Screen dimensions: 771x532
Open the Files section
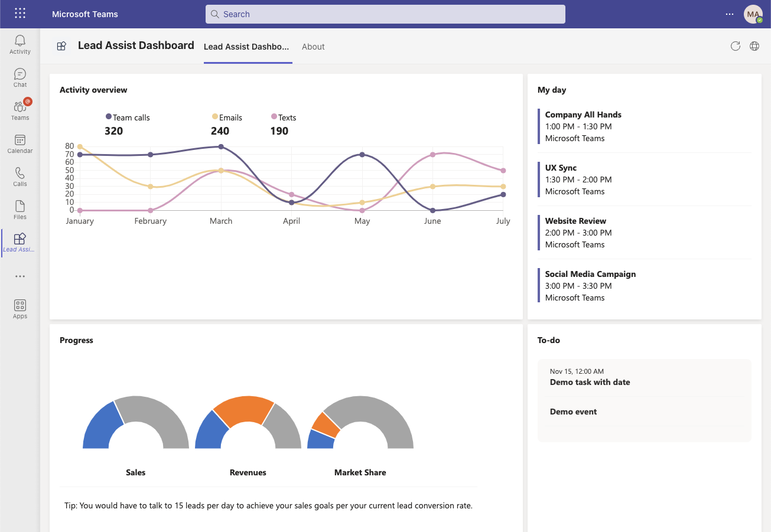pos(19,210)
